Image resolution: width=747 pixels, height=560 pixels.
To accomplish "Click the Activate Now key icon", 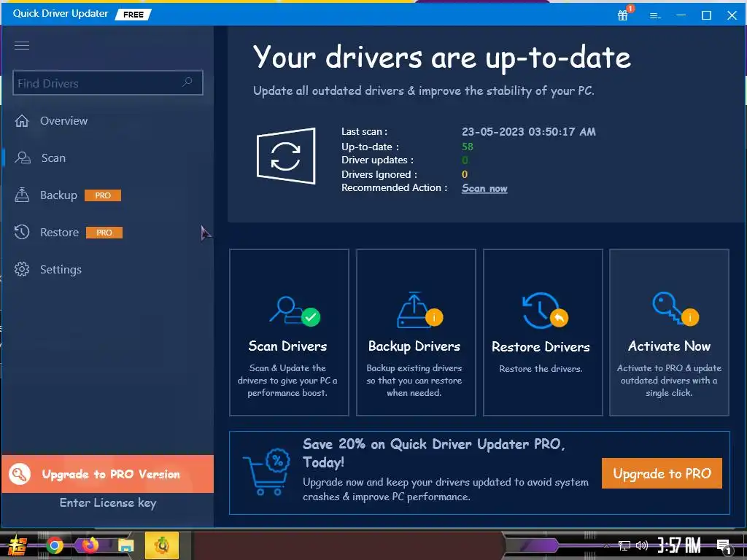I will pos(675,308).
